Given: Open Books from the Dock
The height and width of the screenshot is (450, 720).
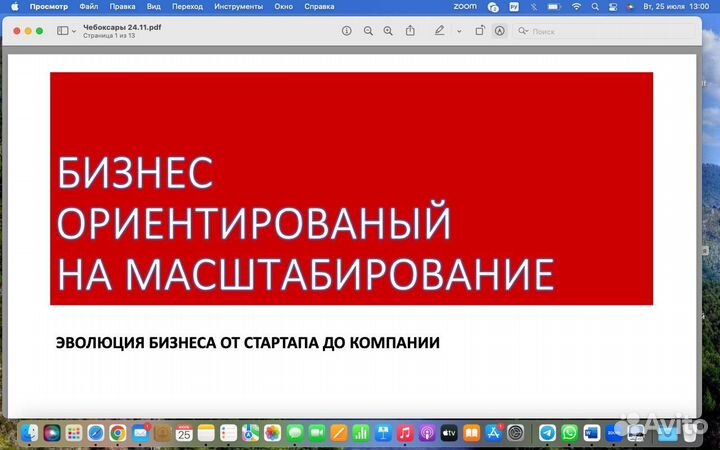Looking at the screenshot, I should coord(471,433).
